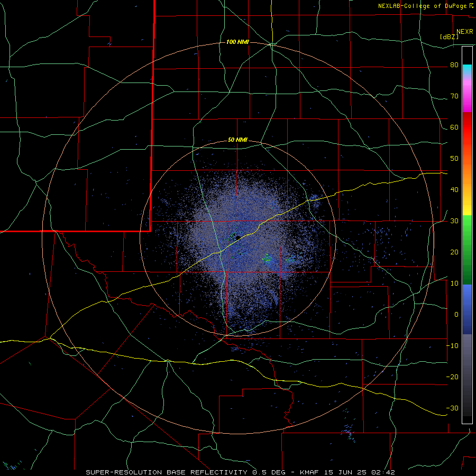Click the 100 NMI range ring label

click(x=237, y=42)
